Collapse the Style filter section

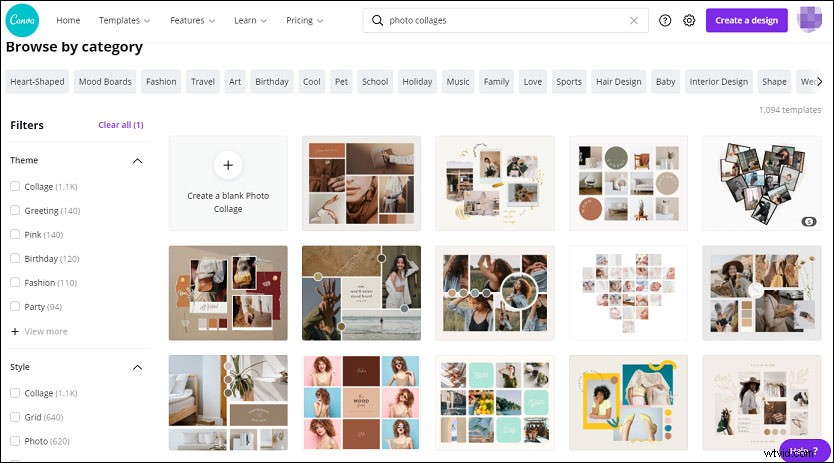[x=137, y=367]
